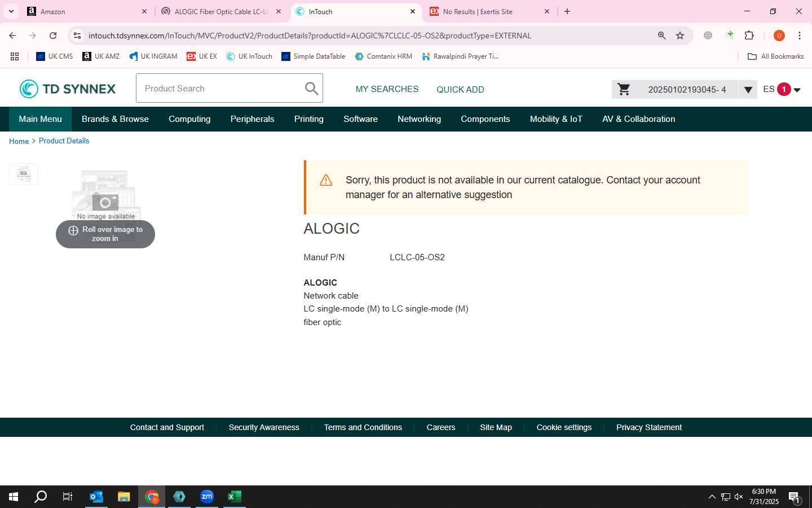Open UK InTouch bookmark
This screenshot has height=508, width=812.
pos(249,56)
